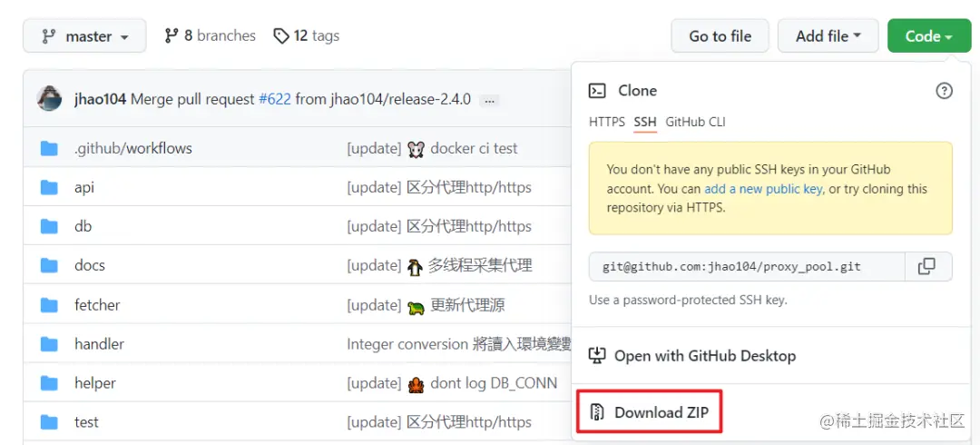Switch to the HTTPS clone tab
The width and height of the screenshot is (980, 445).
click(x=607, y=122)
